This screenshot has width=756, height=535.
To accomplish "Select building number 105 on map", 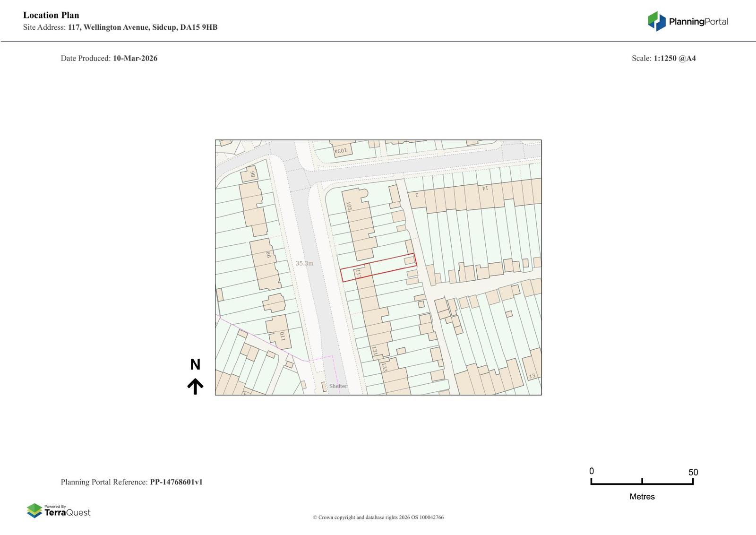I will click(x=349, y=206).
